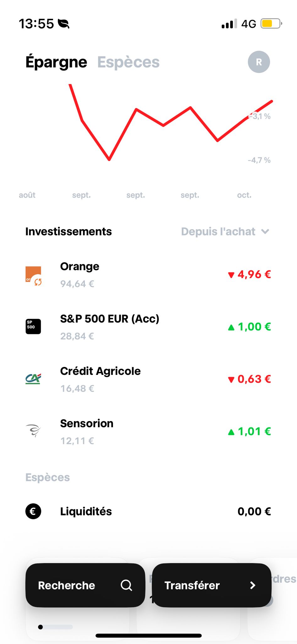The image size is (297, 644).
Task: Check the battery indicator in status bar
Action: [271, 24]
